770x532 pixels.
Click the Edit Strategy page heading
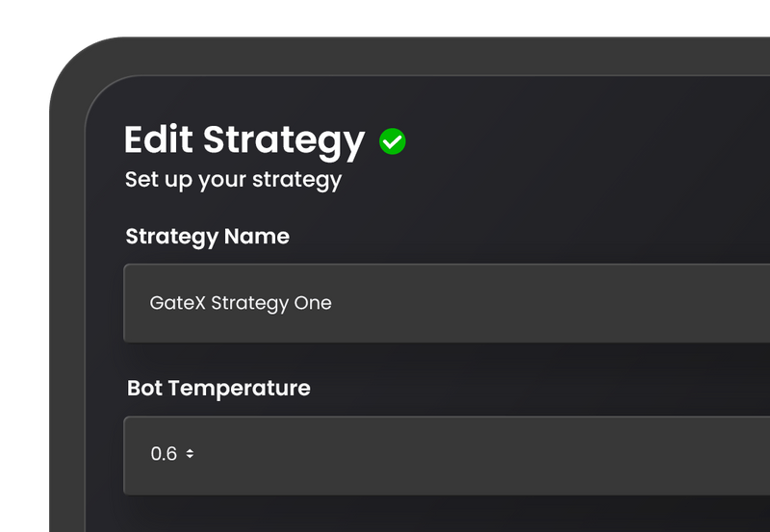244,140
